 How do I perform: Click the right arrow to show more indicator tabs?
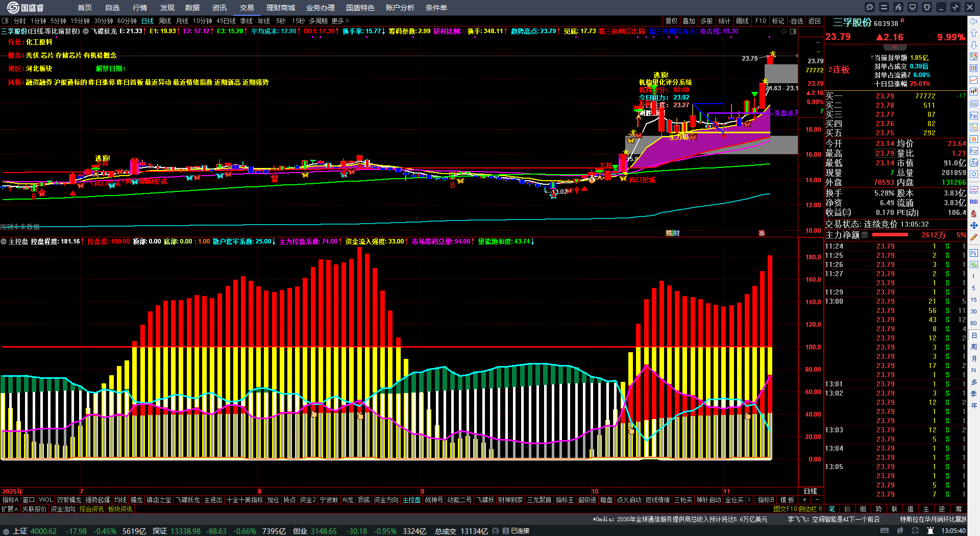pyautogui.click(x=749, y=500)
